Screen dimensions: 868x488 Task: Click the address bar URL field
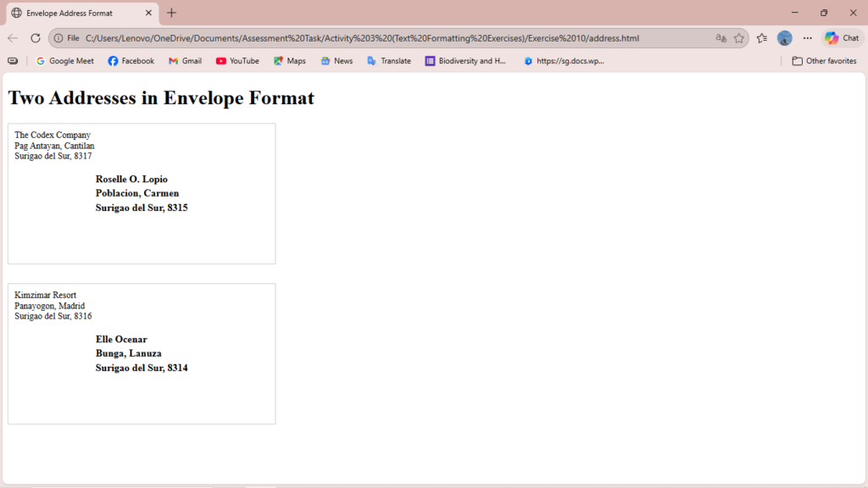pyautogui.click(x=381, y=38)
